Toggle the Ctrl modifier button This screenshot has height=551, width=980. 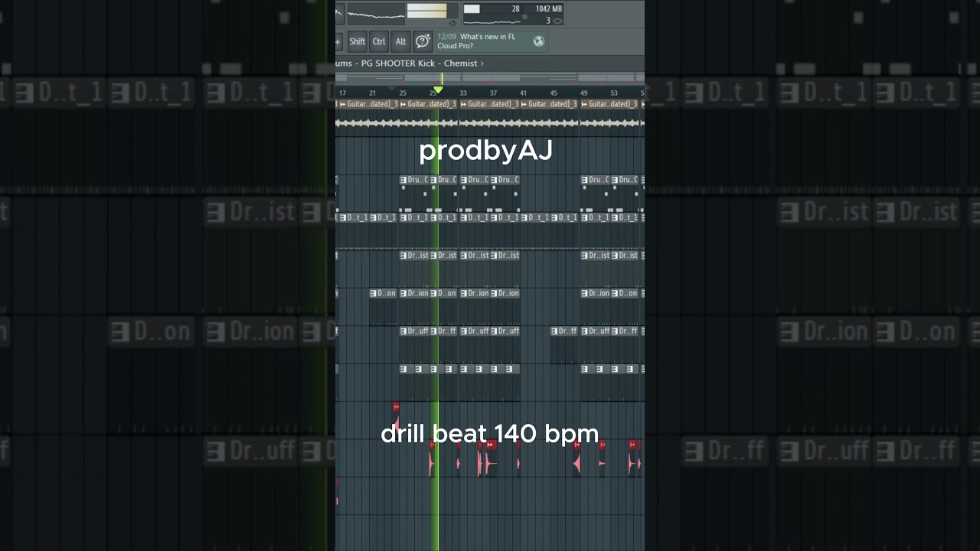point(379,41)
